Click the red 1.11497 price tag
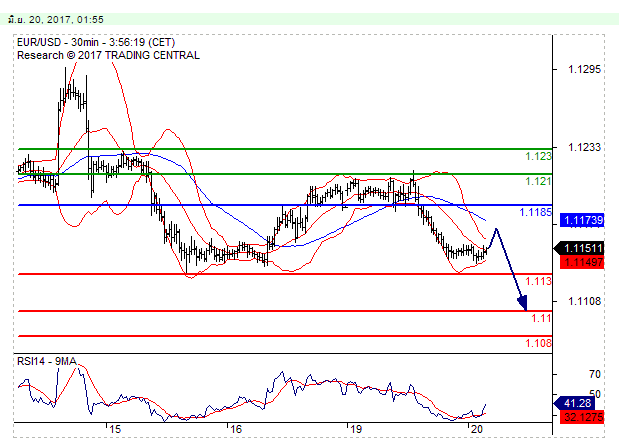Image resolution: width=619 pixels, height=444 pixels. 582,262
